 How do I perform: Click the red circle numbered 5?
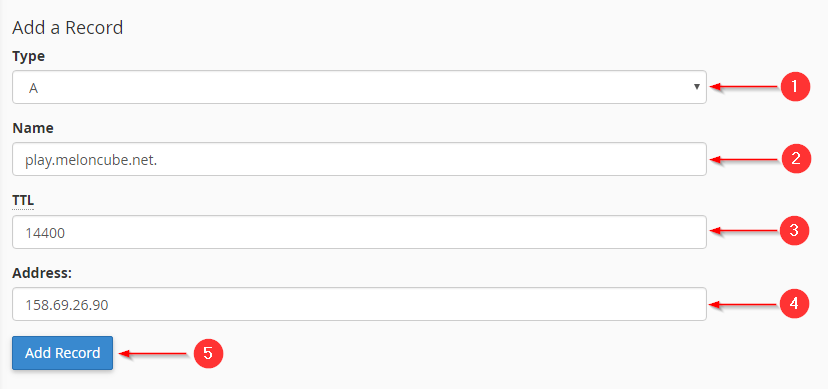(x=209, y=353)
